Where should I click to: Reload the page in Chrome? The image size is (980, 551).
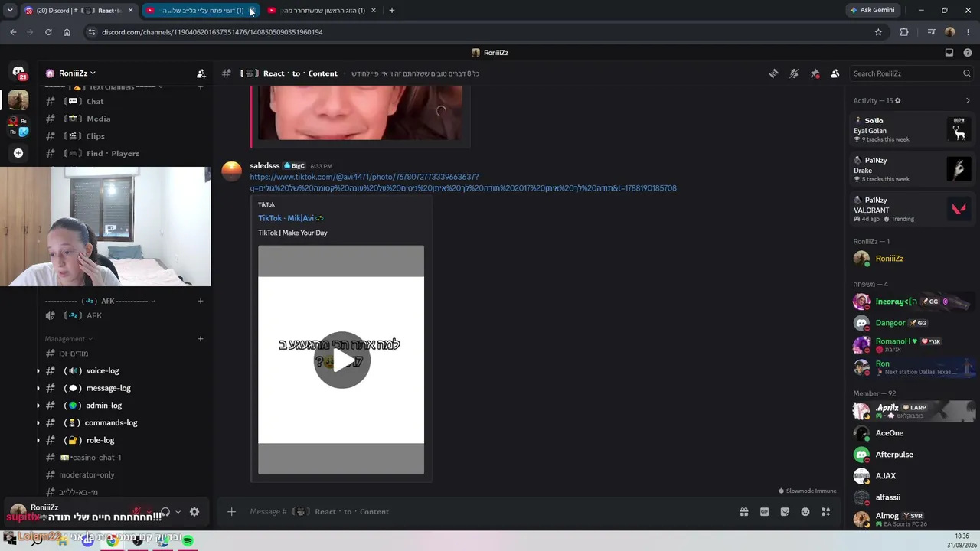[x=48, y=32]
